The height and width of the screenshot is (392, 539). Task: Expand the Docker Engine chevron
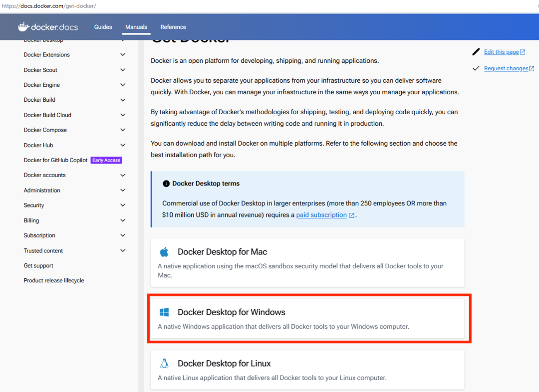click(x=123, y=84)
